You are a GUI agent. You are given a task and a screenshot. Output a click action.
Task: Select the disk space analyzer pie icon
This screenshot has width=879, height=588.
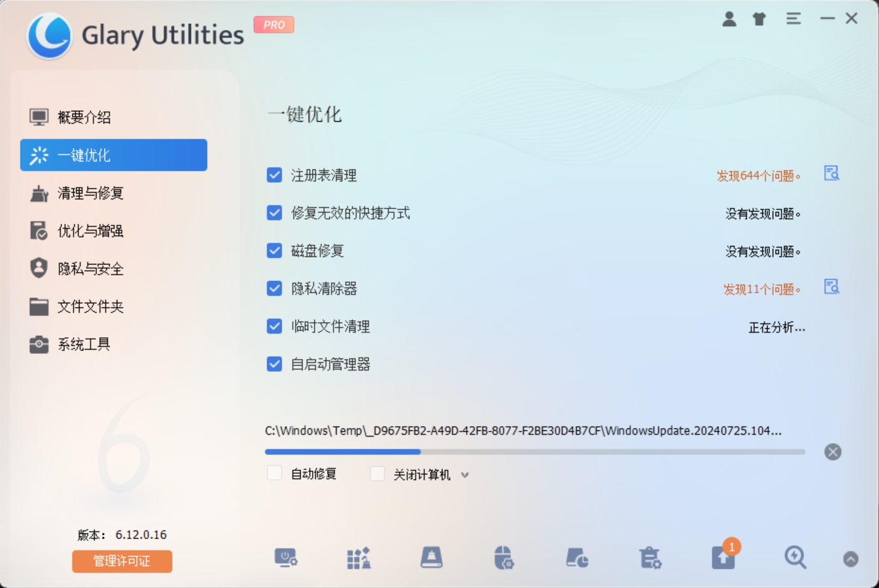pyautogui.click(x=575, y=558)
